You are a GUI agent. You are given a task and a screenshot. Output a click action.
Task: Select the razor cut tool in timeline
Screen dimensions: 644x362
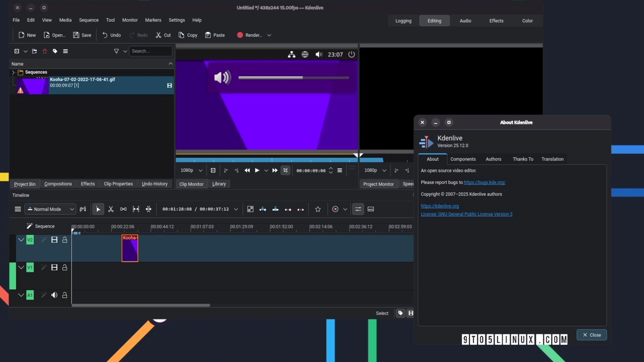click(111, 209)
